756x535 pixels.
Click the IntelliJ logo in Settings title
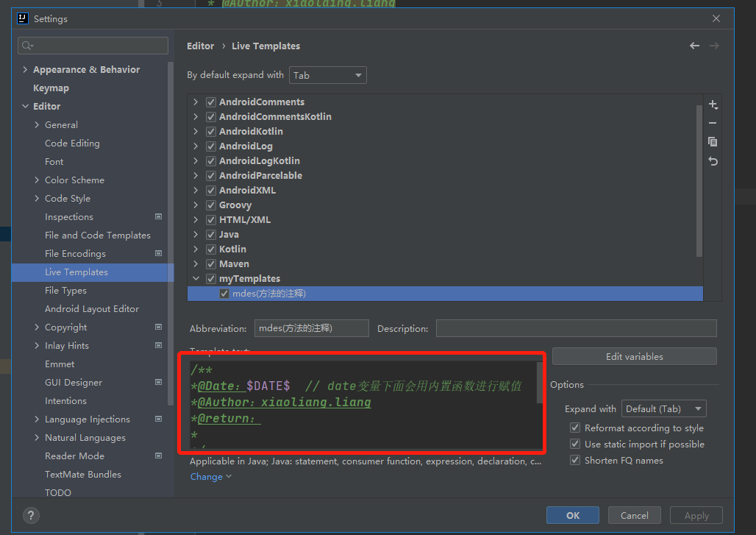point(23,18)
